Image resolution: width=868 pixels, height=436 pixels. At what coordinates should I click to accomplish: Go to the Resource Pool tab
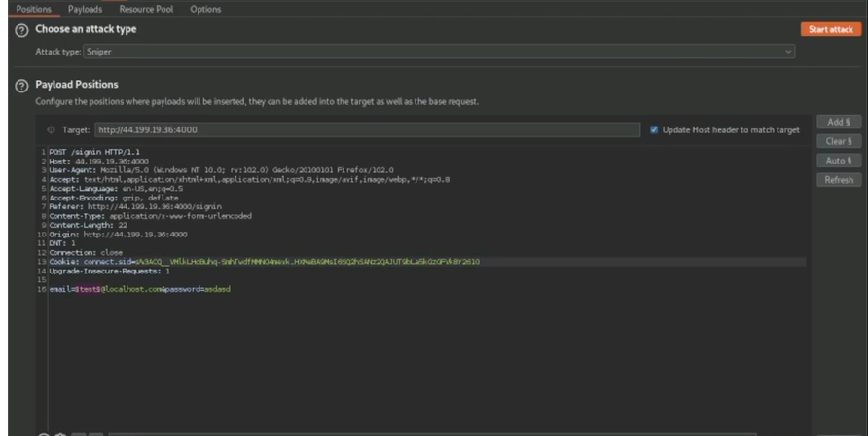coord(146,9)
